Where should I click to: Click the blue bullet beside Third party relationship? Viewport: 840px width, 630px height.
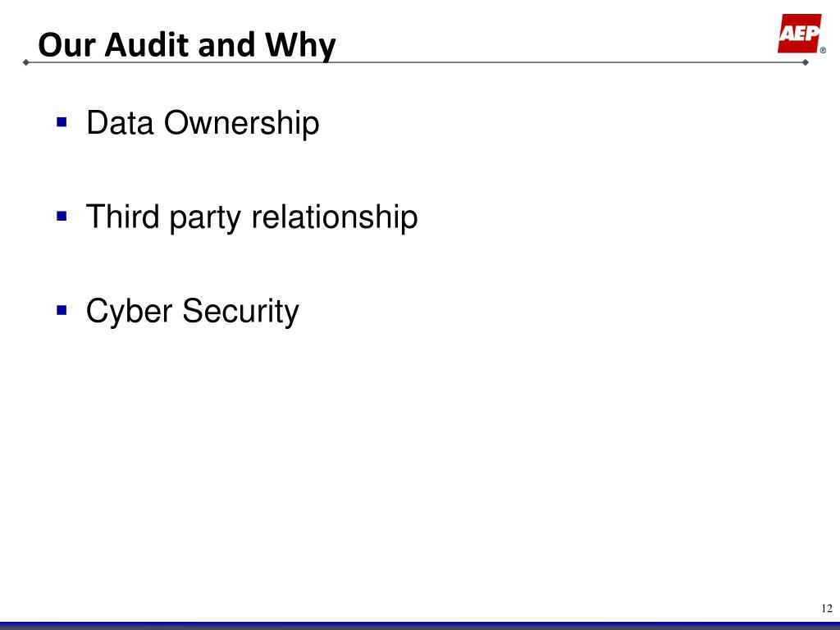[62, 217]
